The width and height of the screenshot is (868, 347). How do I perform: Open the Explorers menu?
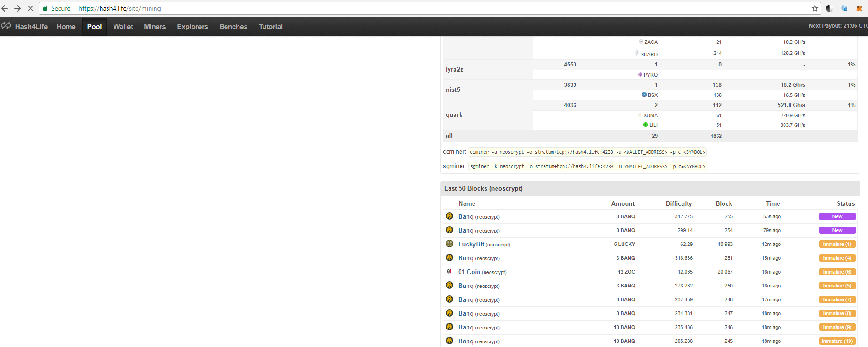(x=192, y=27)
